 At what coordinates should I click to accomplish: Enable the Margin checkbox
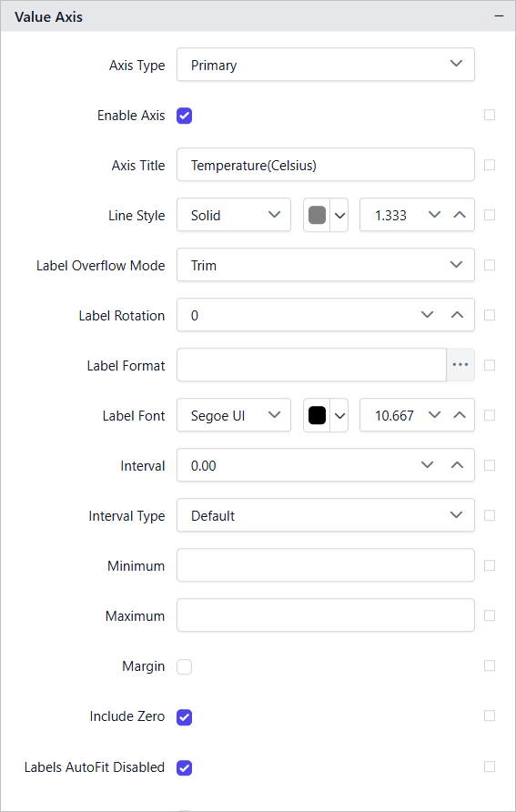coord(184,666)
